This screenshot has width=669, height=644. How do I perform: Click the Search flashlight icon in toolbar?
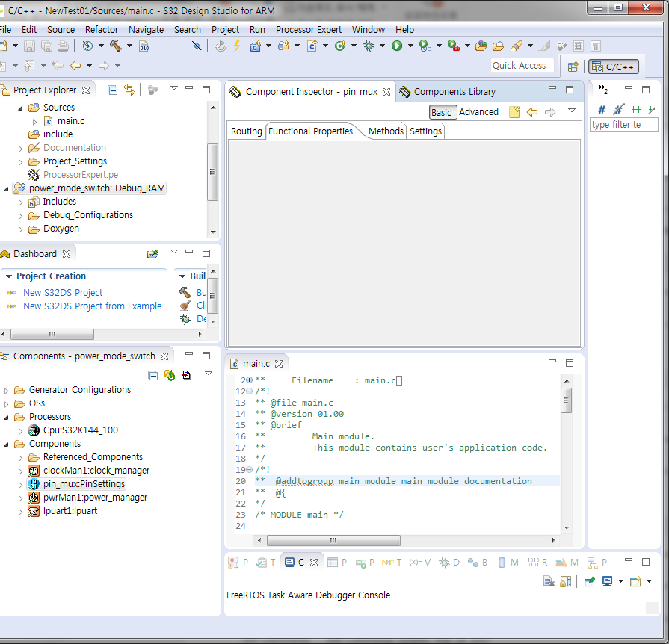[517, 46]
